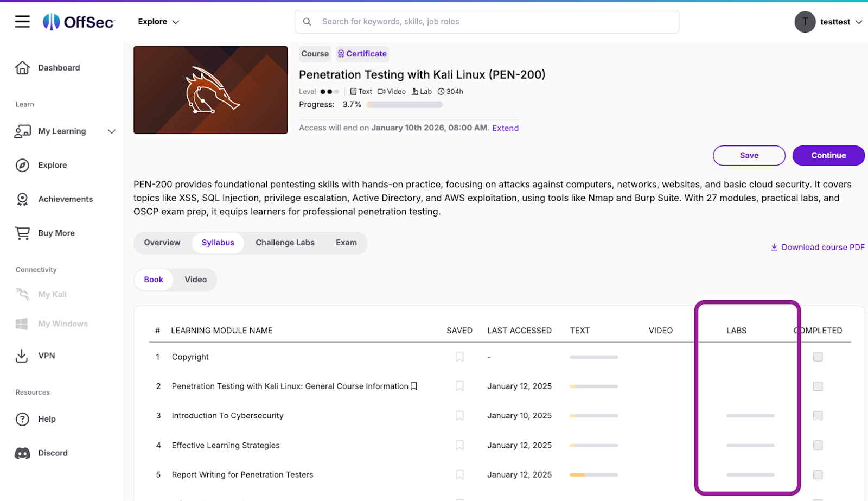The height and width of the screenshot is (501, 868).
Task: Click the Discord sidebar label
Action: (x=53, y=453)
